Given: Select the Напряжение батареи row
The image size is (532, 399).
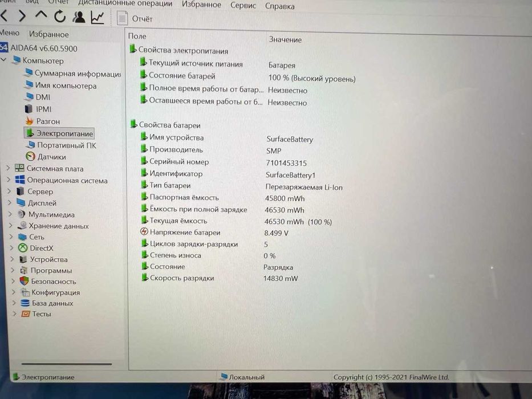Looking at the screenshot, I should pyautogui.click(x=214, y=233).
